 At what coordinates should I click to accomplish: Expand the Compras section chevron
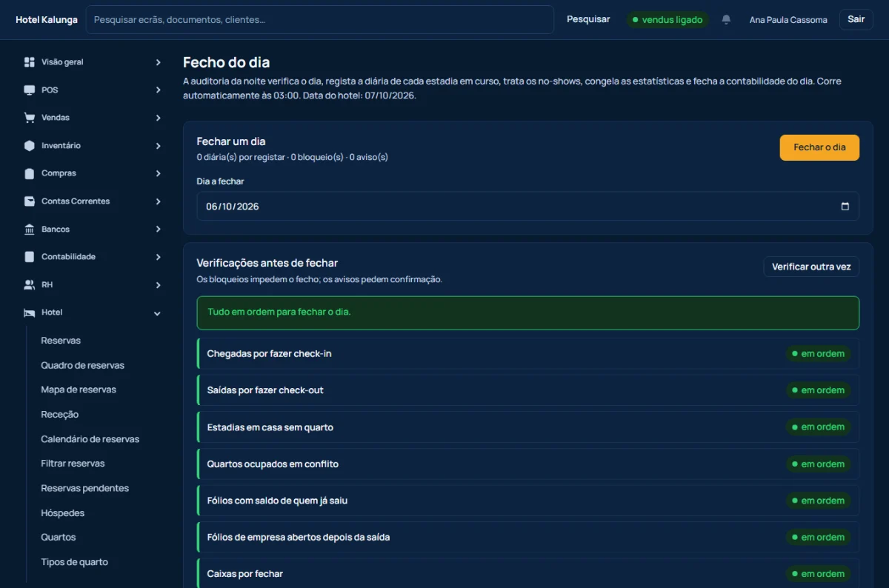pos(158,173)
